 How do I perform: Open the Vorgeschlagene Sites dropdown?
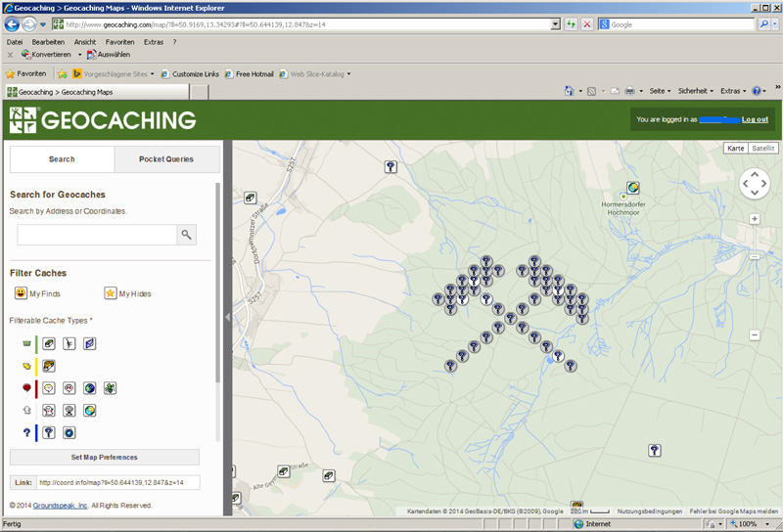pyautogui.click(x=153, y=74)
